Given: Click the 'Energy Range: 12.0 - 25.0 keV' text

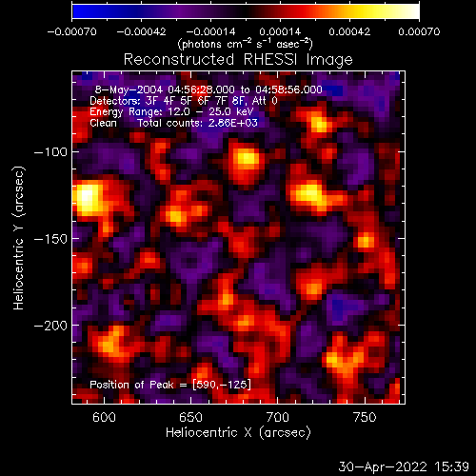Looking at the screenshot, I should (171, 111).
